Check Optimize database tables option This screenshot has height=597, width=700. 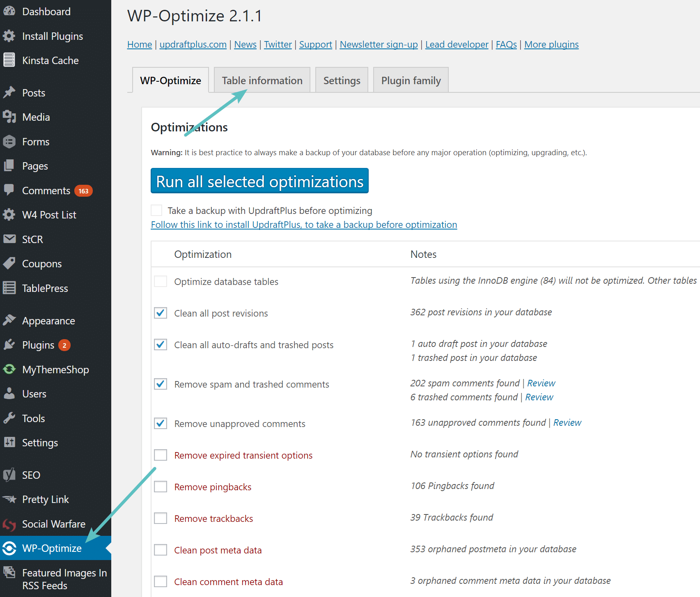(x=161, y=281)
